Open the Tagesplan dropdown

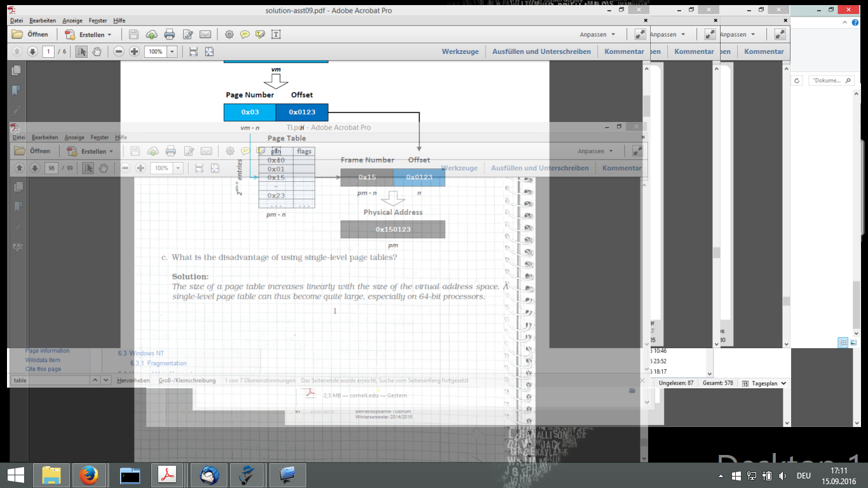click(x=770, y=383)
